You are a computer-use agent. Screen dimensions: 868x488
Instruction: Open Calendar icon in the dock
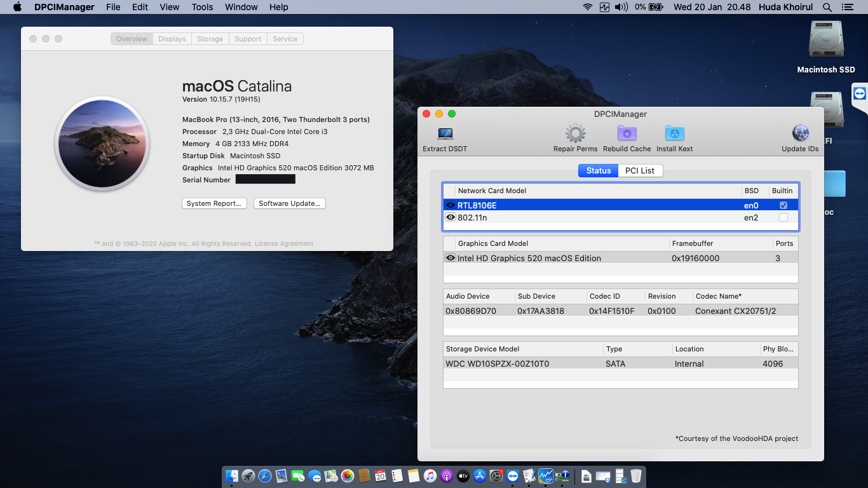click(x=381, y=476)
